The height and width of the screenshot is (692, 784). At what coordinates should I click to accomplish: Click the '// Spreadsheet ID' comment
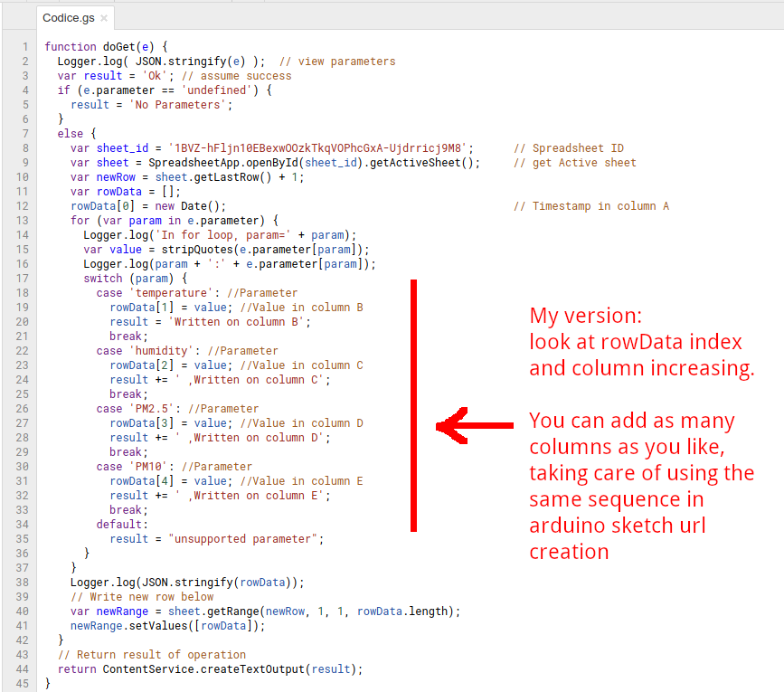569,148
